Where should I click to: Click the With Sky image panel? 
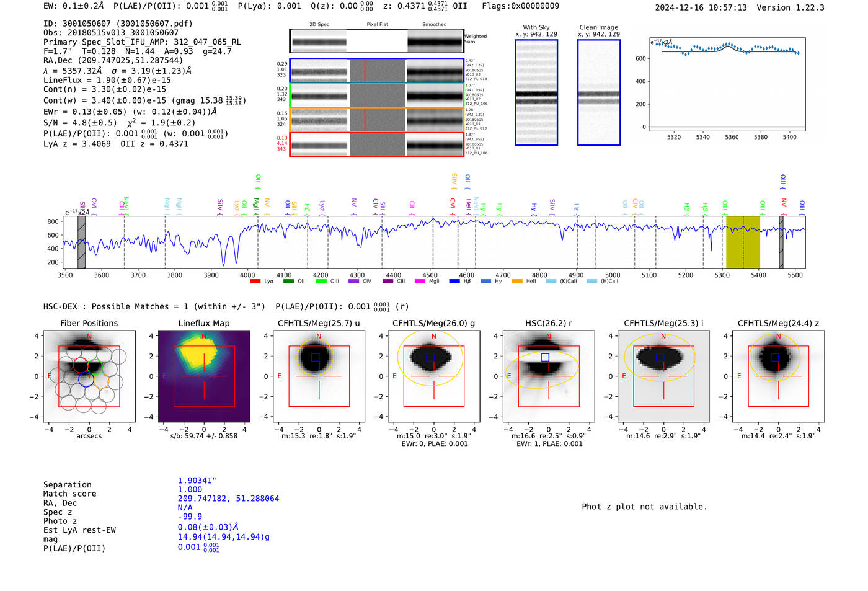(x=536, y=92)
